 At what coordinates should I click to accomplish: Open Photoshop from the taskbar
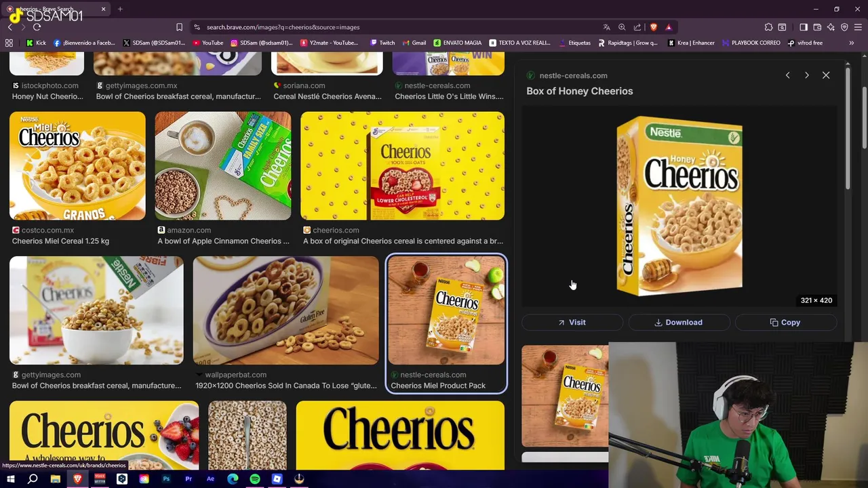[x=166, y=479]
